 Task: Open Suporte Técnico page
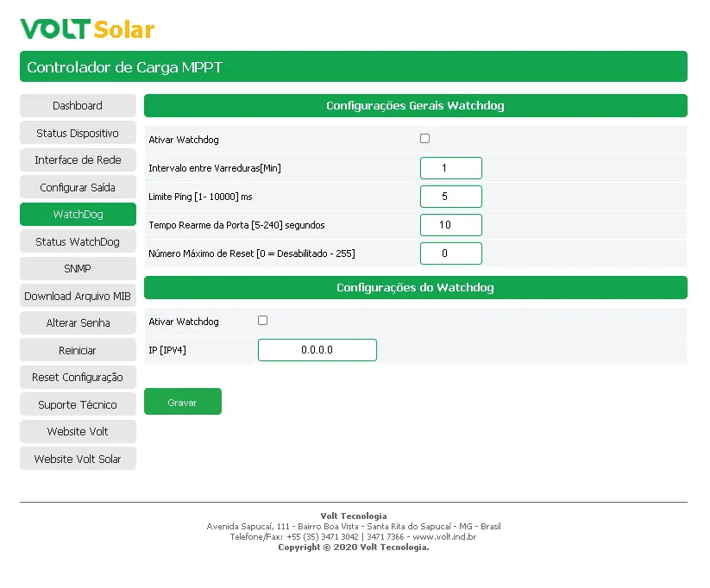pos(78,404)
